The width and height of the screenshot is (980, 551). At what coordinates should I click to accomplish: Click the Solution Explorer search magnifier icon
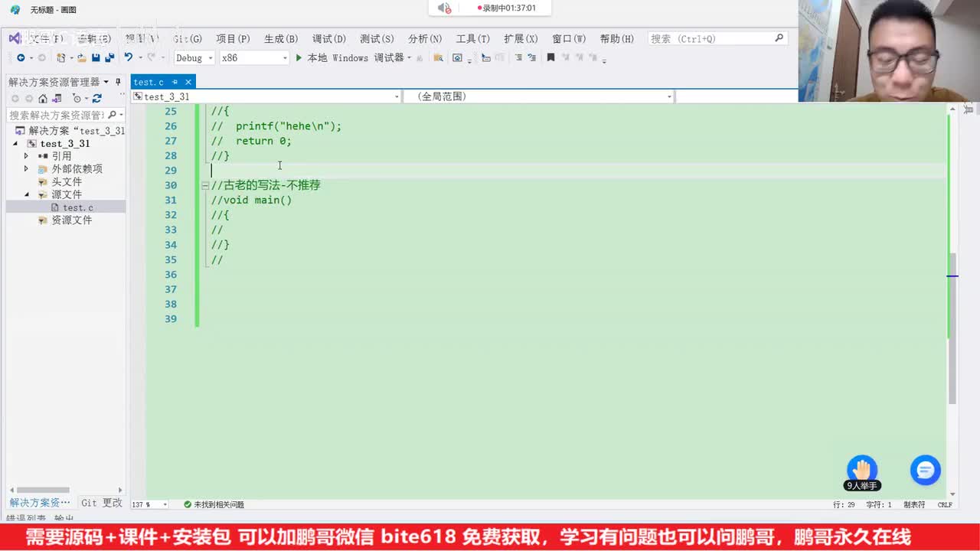tap(111, 115)
